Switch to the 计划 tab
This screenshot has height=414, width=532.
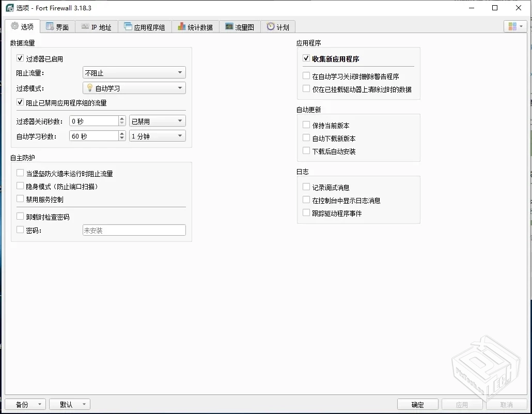[278, 26]
